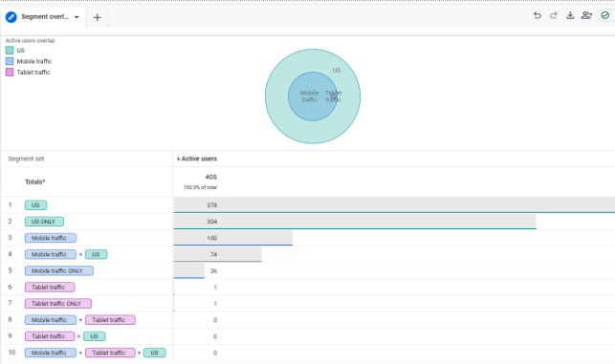Click the redo arrow icon
615x364 pixels.
coord(554,15)
